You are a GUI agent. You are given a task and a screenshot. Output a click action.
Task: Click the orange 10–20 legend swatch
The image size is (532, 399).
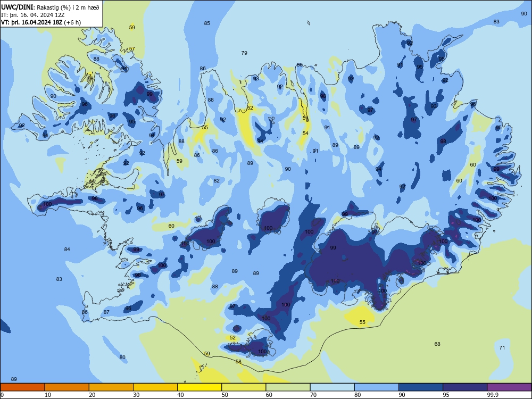[x=67, y=387]
